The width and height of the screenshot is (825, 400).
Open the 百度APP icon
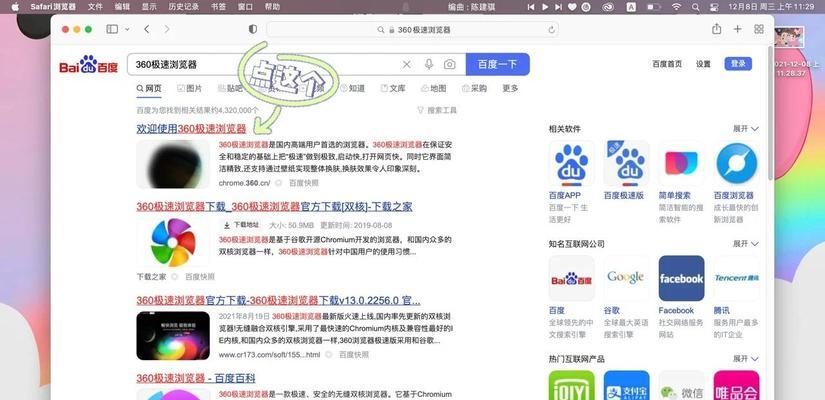[x=571, y=163]
